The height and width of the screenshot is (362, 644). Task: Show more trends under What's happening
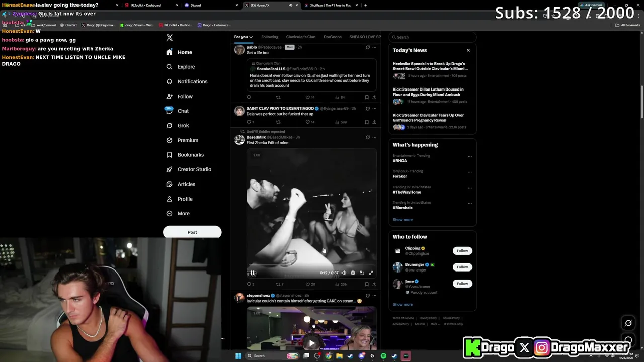point(403,220)
